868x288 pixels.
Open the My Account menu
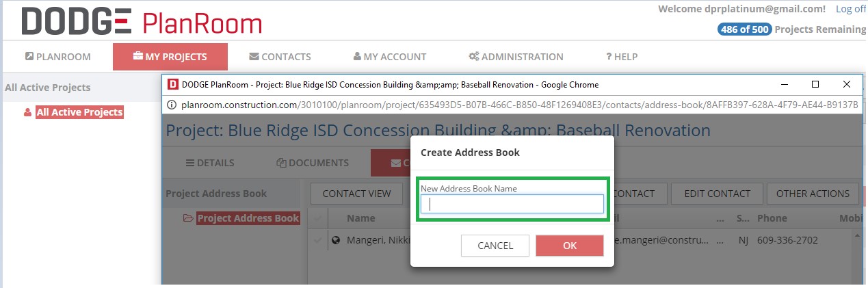click(x=389, y=57)
